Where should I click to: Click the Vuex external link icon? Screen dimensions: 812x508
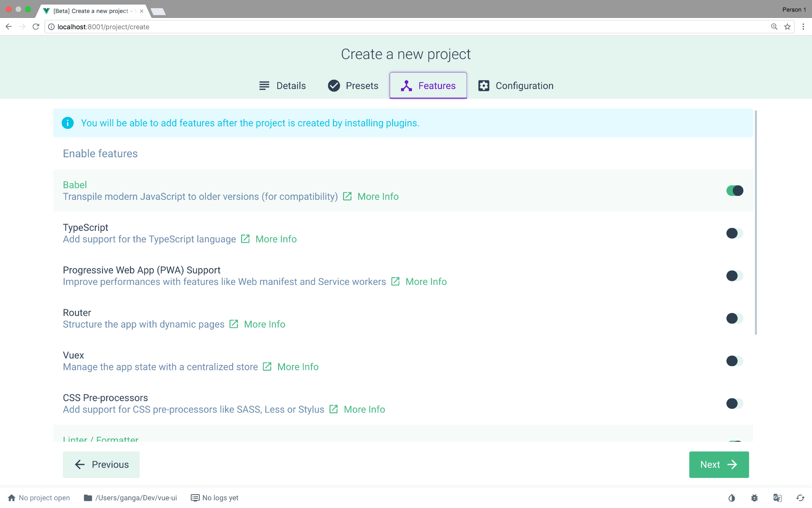click(267, 367)
